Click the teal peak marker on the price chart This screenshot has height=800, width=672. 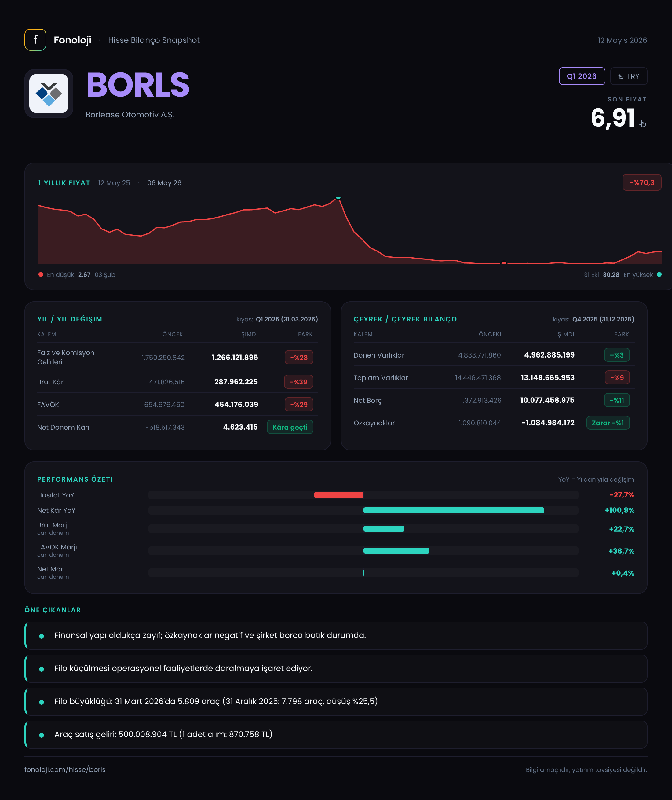[338, 197]
